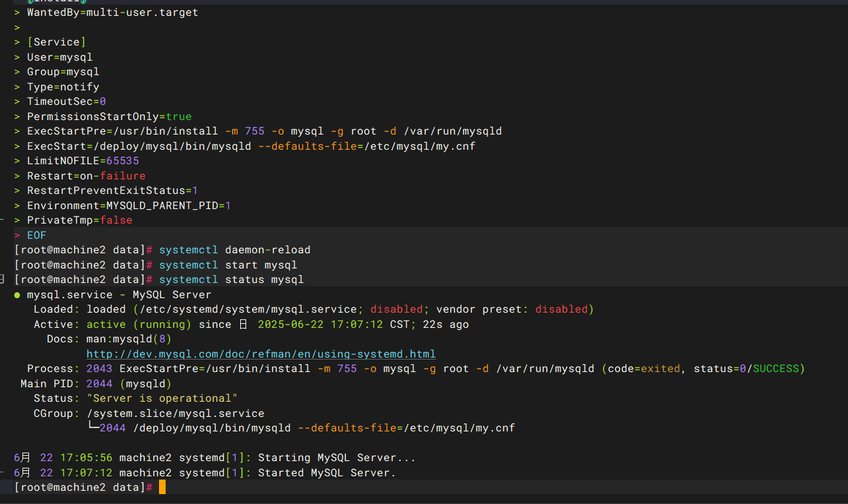
Task: Click the final '[root@machine2 data]#' prompt
Action: click(83, 488)
